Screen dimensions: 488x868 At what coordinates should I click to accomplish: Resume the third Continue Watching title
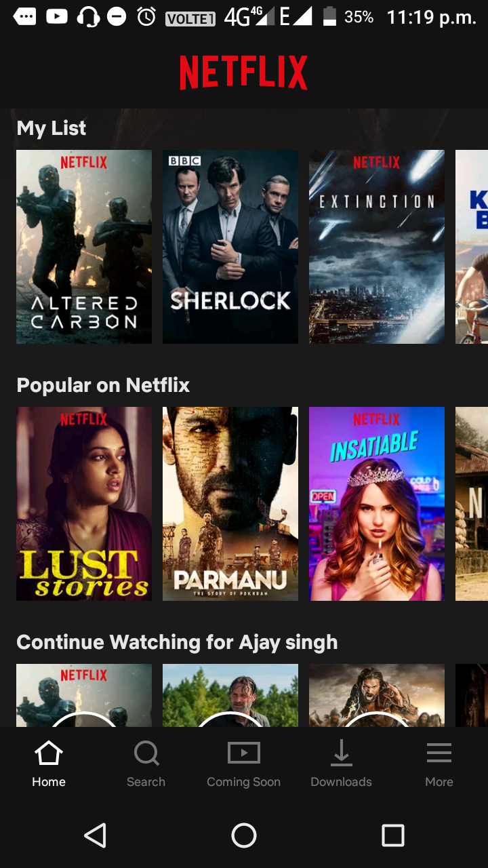pos(377,695)
